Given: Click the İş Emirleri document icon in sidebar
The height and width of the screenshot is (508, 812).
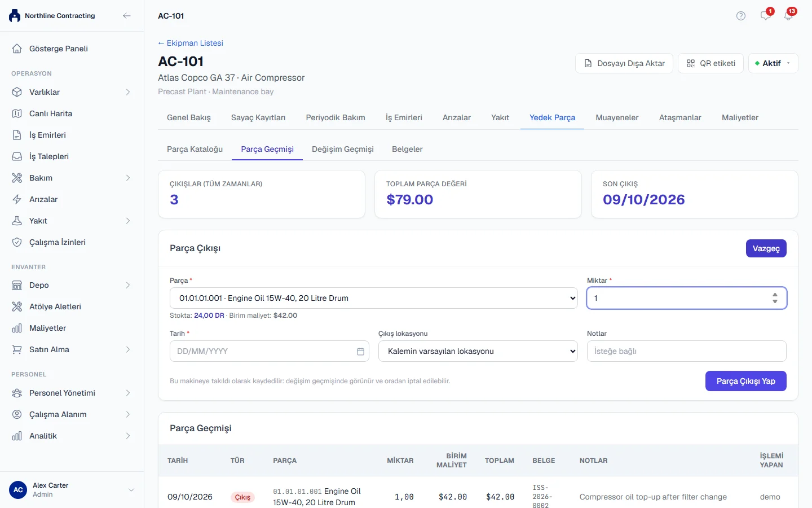Looking at the screenshot, I should (17, 135).
